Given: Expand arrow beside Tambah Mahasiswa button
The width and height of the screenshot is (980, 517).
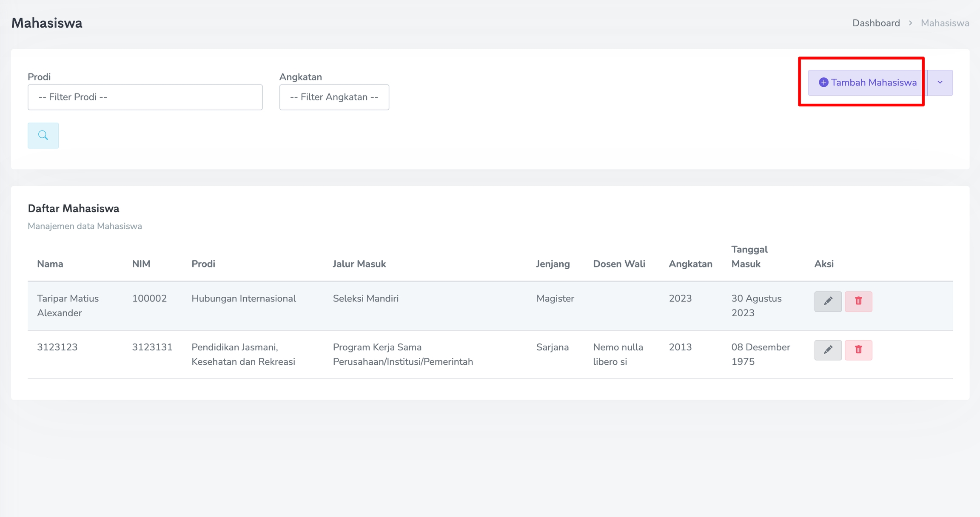Looking at the screenshot, I should 940,82.
